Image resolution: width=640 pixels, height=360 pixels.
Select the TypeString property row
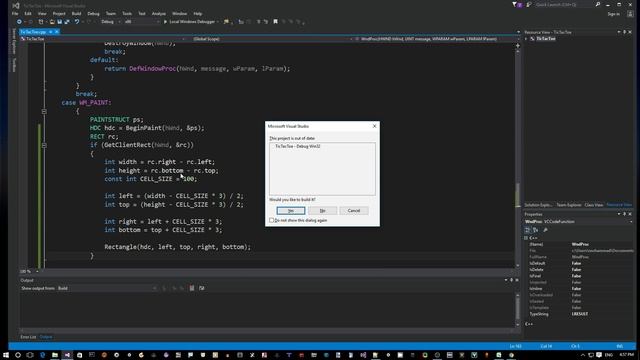579,314
